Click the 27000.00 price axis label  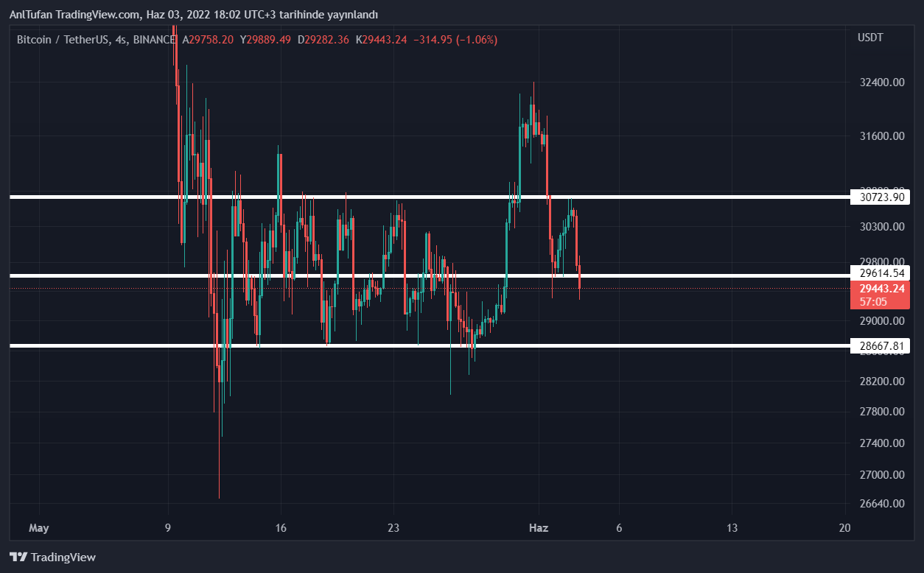pyautogui.click(x=881, y=475)
